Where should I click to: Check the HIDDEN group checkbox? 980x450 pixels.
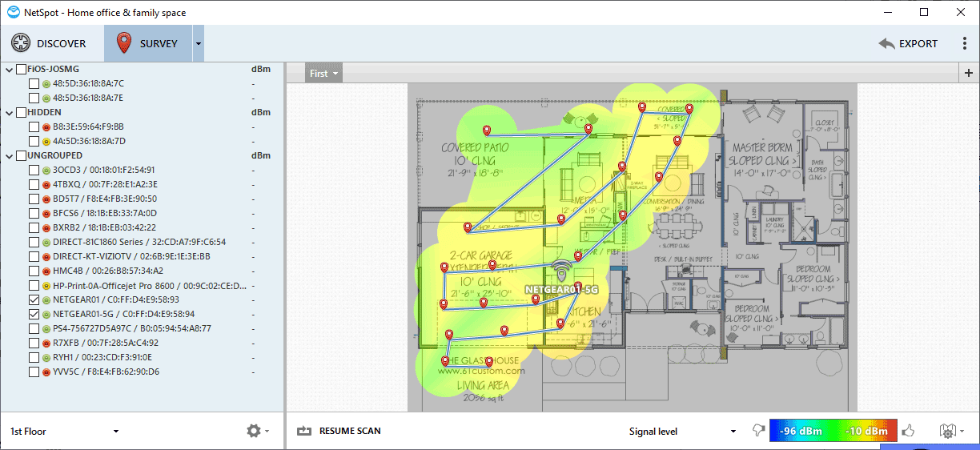pos(21,112)
